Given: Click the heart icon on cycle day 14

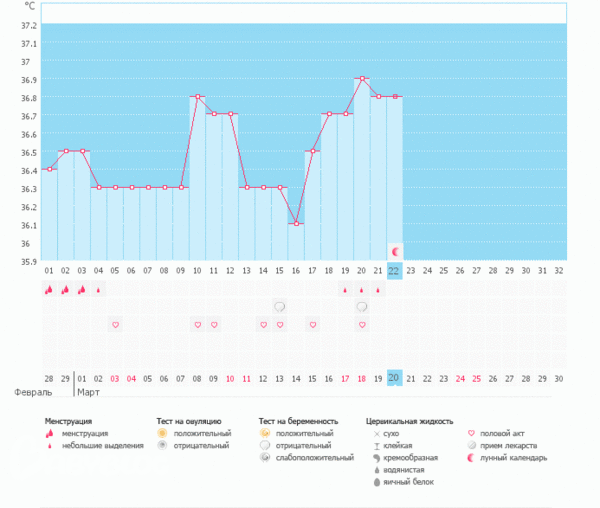Looking at the screenshot, I should (x=263, y=325).
